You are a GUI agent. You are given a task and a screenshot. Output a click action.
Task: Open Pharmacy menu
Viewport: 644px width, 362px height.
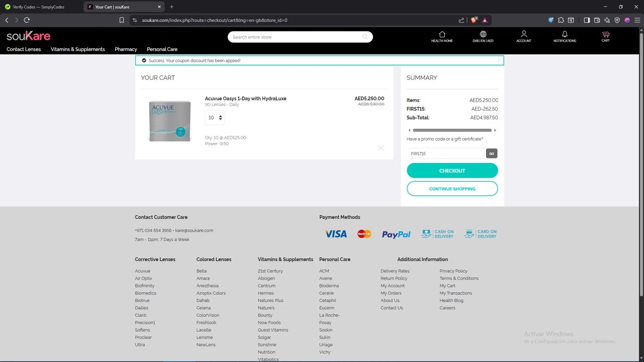126,49
